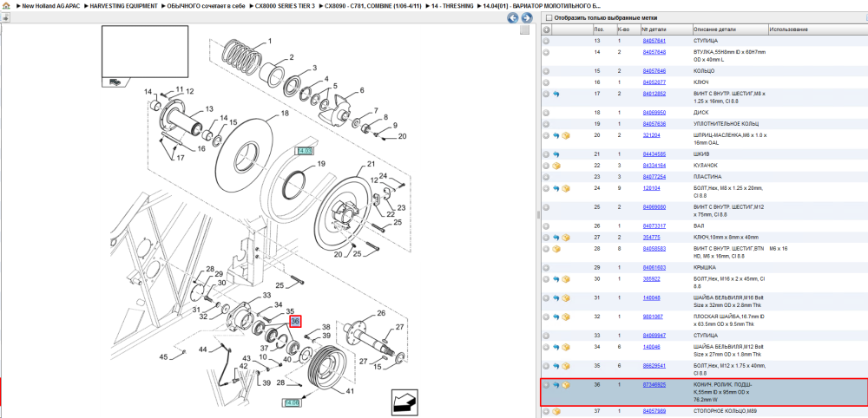Click the 14.03 reference label in diagram
The image size is (868, 418).
[x=305, y=150]
